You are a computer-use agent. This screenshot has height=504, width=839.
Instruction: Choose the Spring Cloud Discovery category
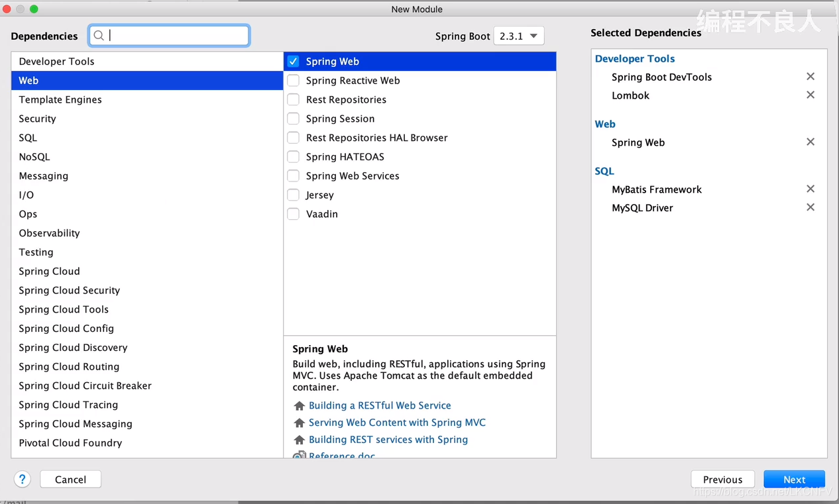pos(147,348)
